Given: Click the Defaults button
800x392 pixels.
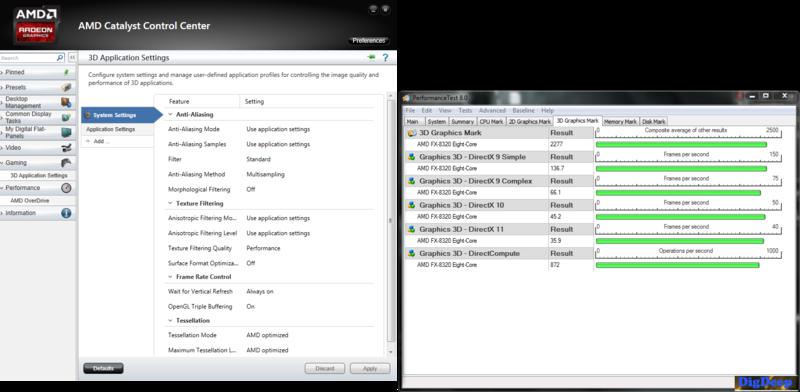Looking at the screenshot, I should click(103, 369).
